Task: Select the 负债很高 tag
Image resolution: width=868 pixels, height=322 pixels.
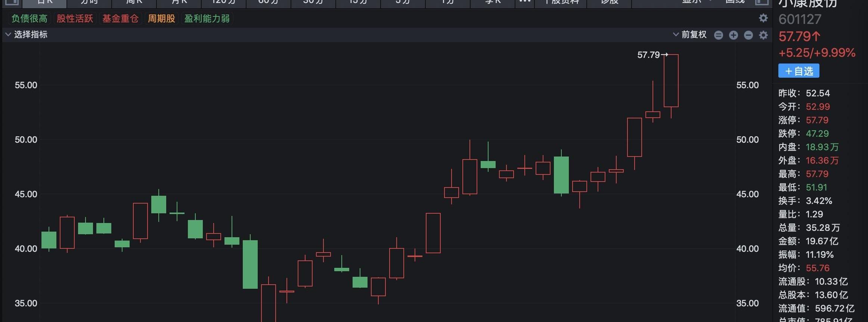Action: 29,19
